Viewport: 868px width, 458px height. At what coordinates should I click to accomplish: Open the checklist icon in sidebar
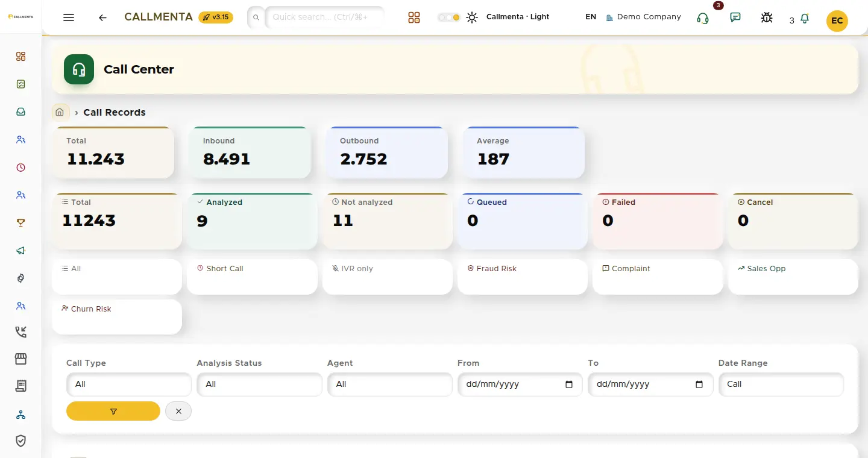21,84
